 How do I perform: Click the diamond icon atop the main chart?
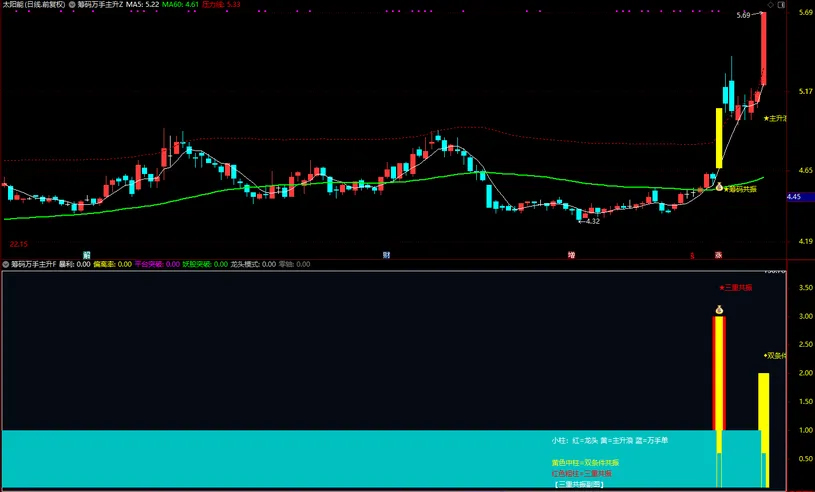(x=771, y=5)
